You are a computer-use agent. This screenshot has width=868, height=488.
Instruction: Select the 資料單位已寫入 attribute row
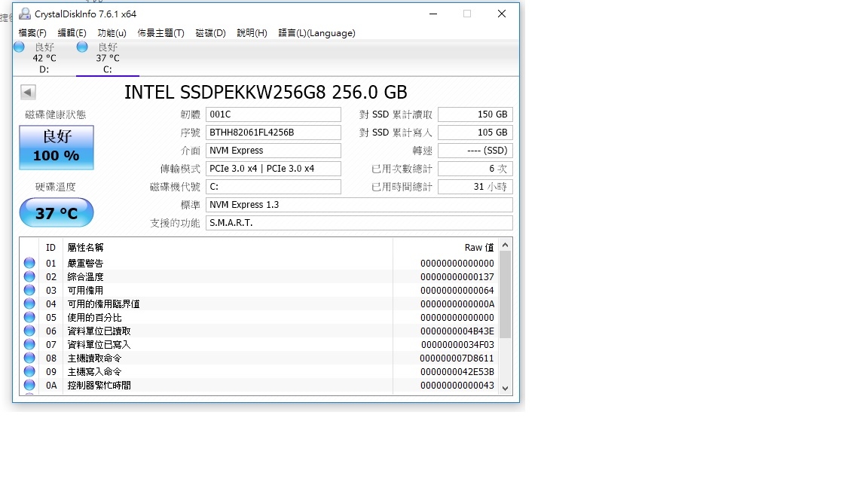click(259, 345)
